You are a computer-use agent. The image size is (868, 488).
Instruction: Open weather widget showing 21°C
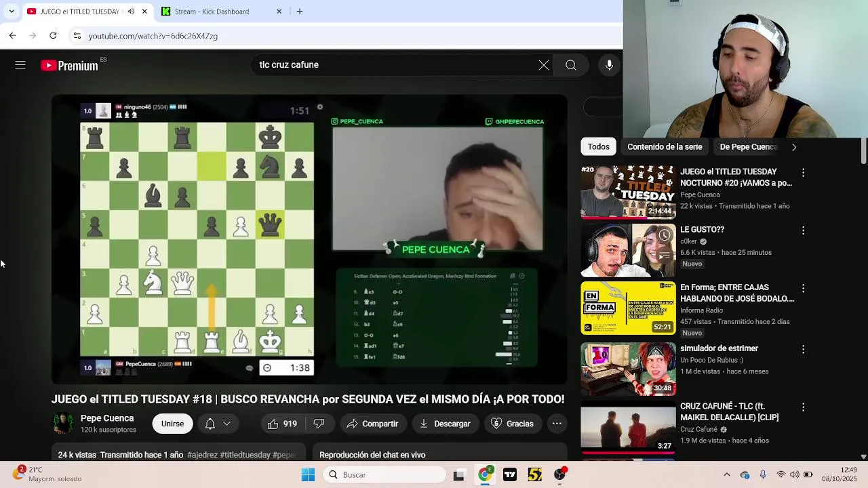pyautogui.click(x=47, y=474)
